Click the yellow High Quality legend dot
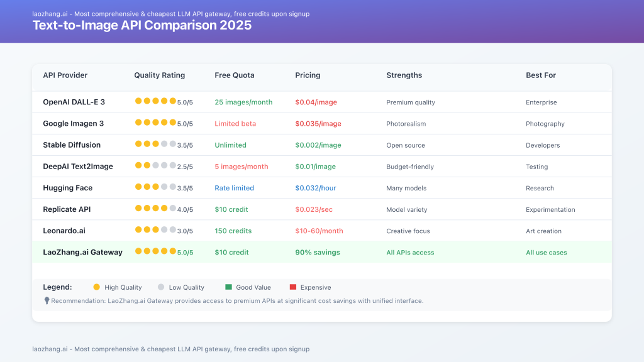 pyautogui.click(x=96, y=287)
